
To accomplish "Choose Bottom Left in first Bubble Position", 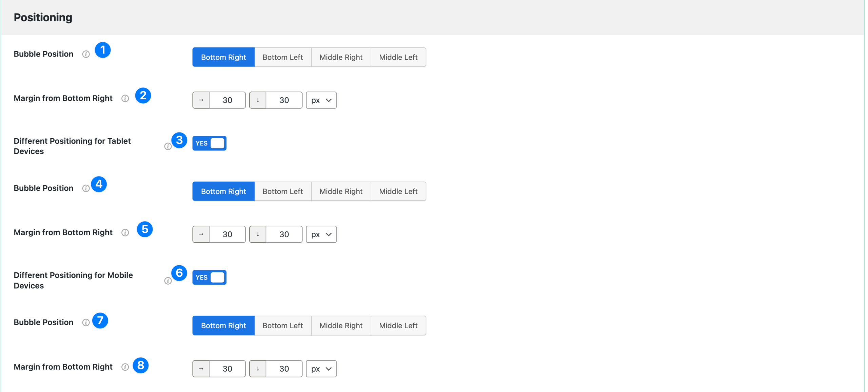I will pos(282,57).
